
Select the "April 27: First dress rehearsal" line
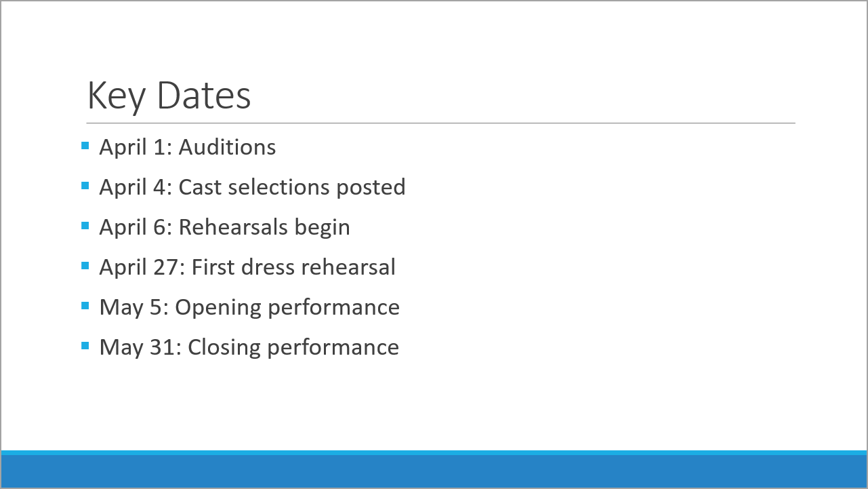pos(247,267)
